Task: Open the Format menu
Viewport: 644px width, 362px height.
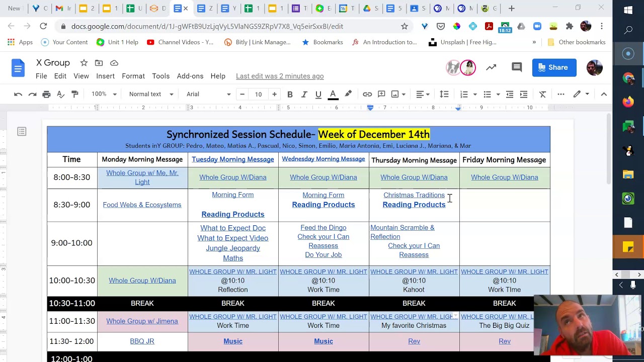Action: click(x=133, y=76)
